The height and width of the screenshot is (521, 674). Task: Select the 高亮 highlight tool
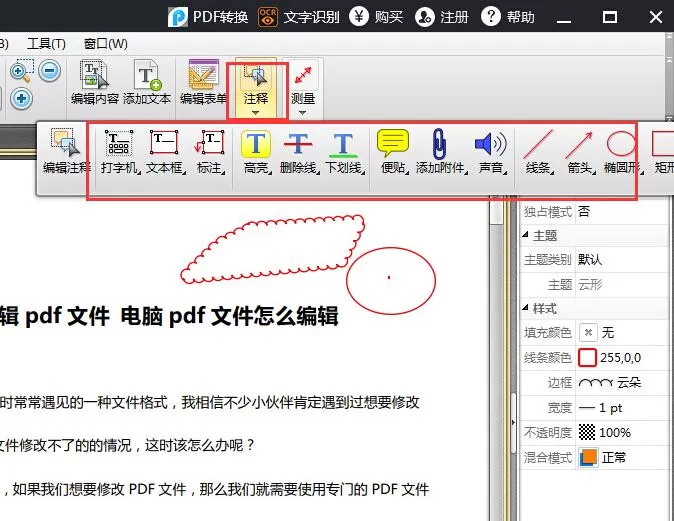point(257,152)
